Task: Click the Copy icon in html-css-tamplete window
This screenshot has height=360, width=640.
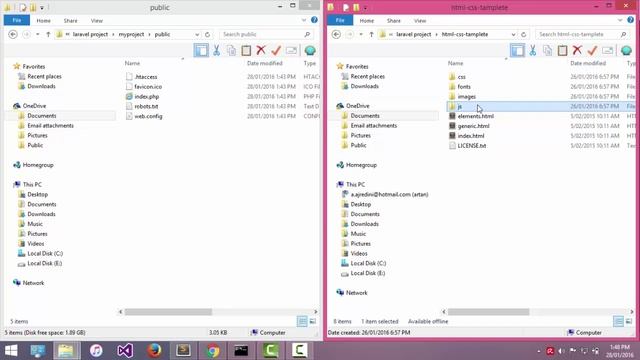Action: pyautogui.click(x=548, y=51)
